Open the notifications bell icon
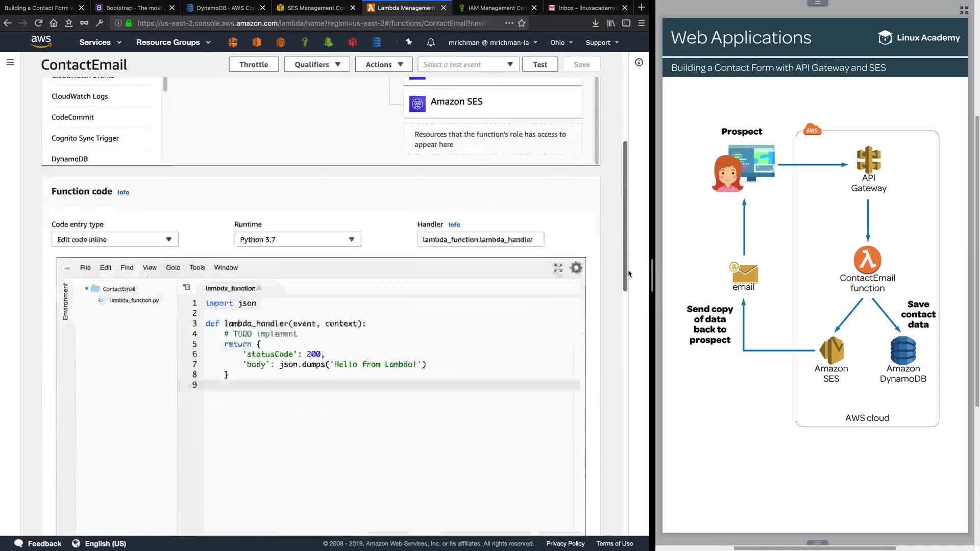 pyautogui.click(x=431, y=42)
